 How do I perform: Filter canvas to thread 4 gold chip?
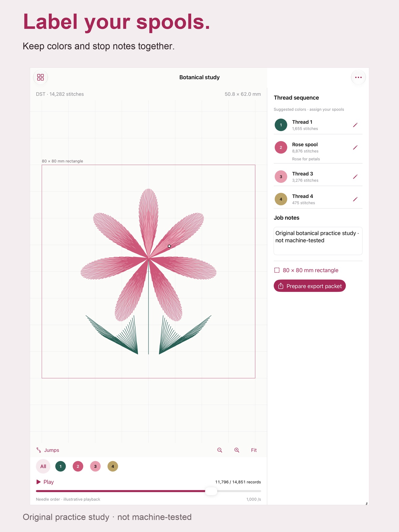113,466
